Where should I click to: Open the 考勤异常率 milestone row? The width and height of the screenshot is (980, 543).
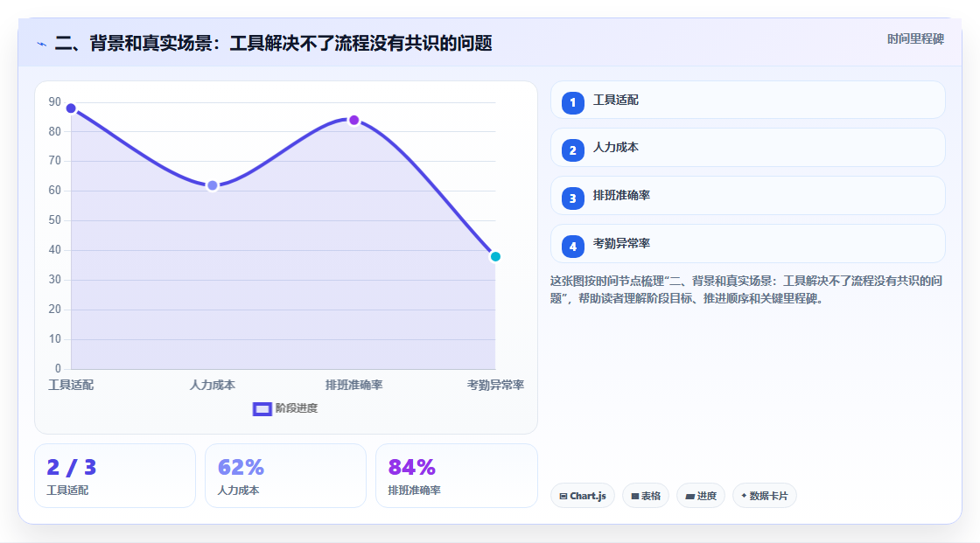point(747,244)
